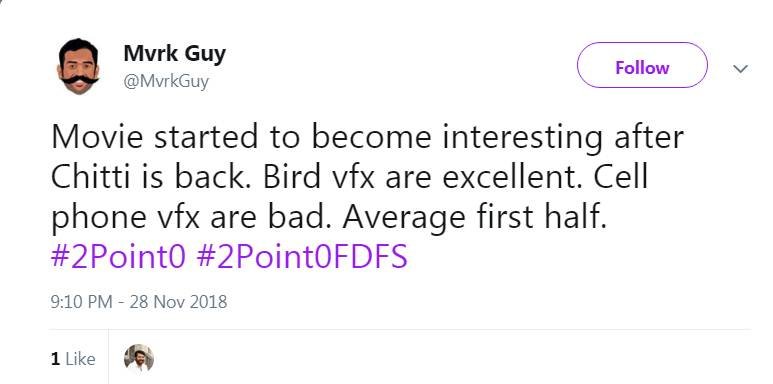Select the '28 Nov 2018' date text
This screenshot has width=773, height=384.
coord(178,301)
